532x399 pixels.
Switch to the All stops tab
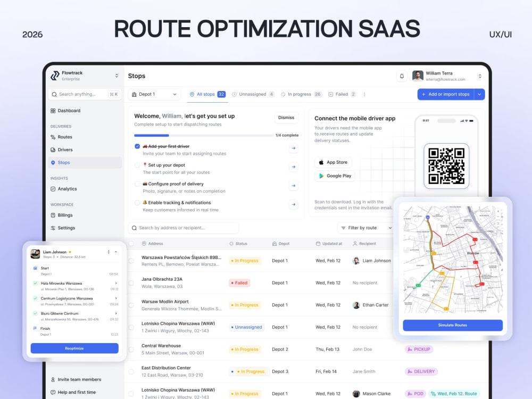tap(207, 94)
